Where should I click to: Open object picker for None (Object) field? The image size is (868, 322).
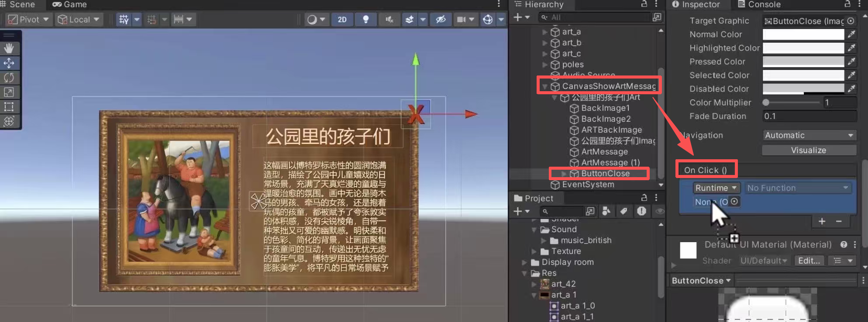pos(734,201)
